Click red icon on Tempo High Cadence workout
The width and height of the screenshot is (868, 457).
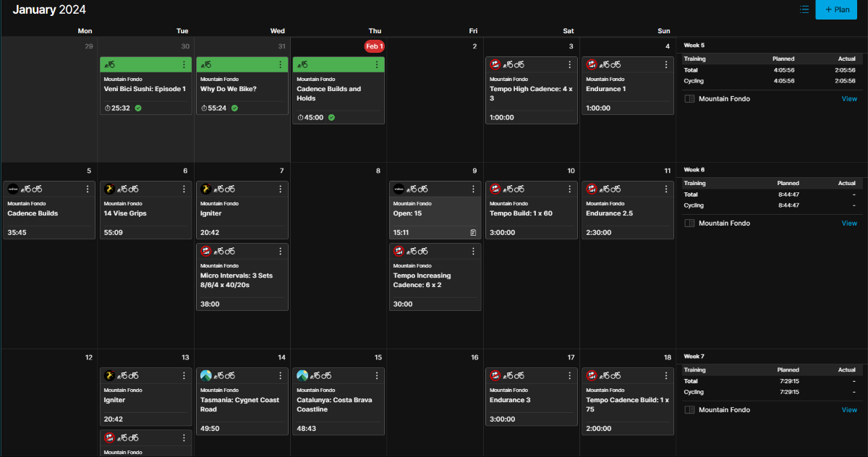click(x=495, y=65)
